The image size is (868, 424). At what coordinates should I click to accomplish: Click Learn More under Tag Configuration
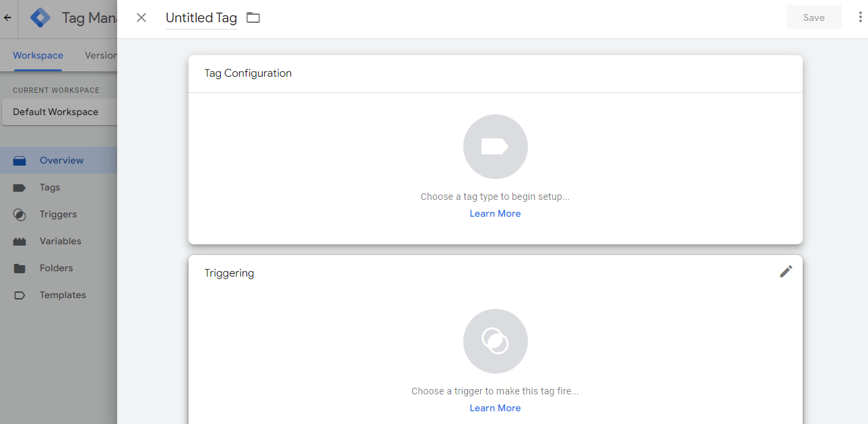(495, 213)
